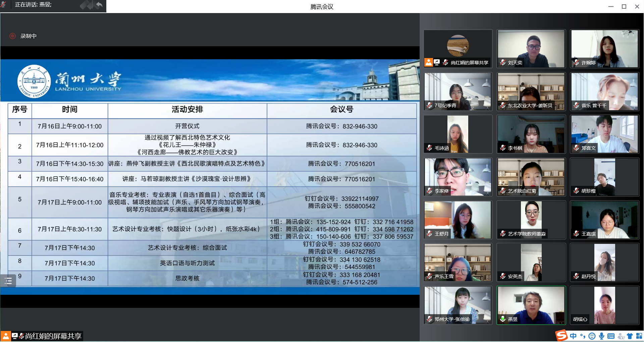
Task: Click muted mic icon on 李书棋 tile
Action: pos(502,148)
